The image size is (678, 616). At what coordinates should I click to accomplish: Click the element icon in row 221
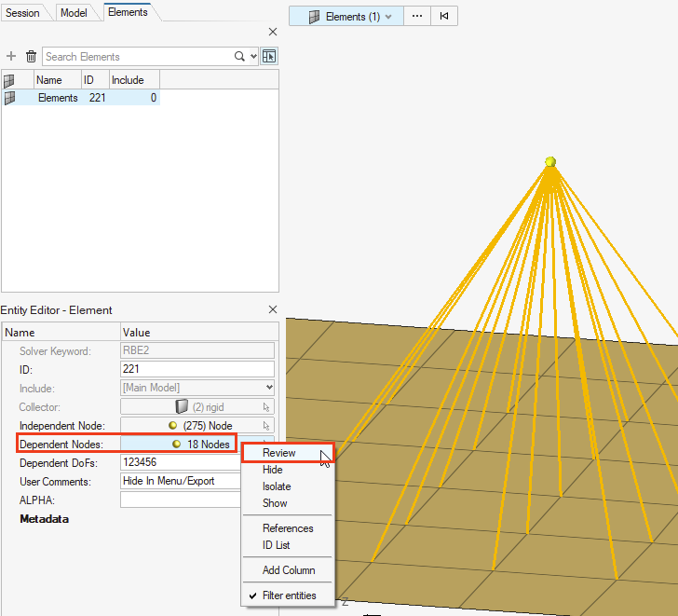(9, 98)
